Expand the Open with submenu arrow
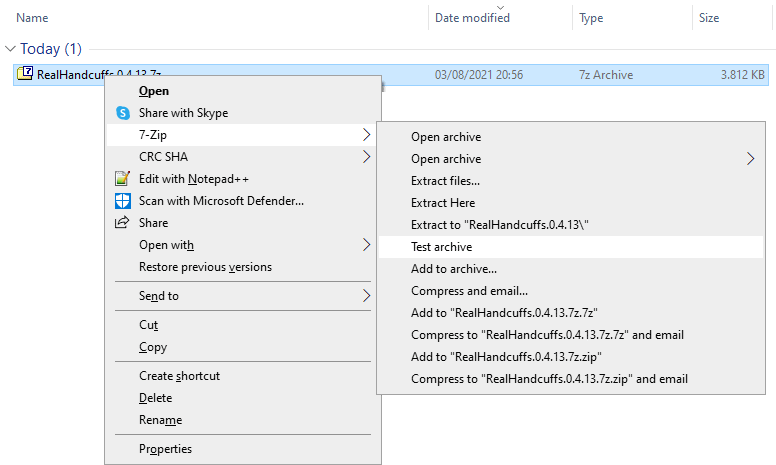 [366, 245]
